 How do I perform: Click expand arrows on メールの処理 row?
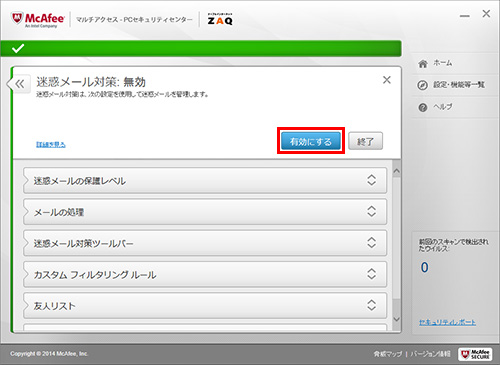click(372, 211)
